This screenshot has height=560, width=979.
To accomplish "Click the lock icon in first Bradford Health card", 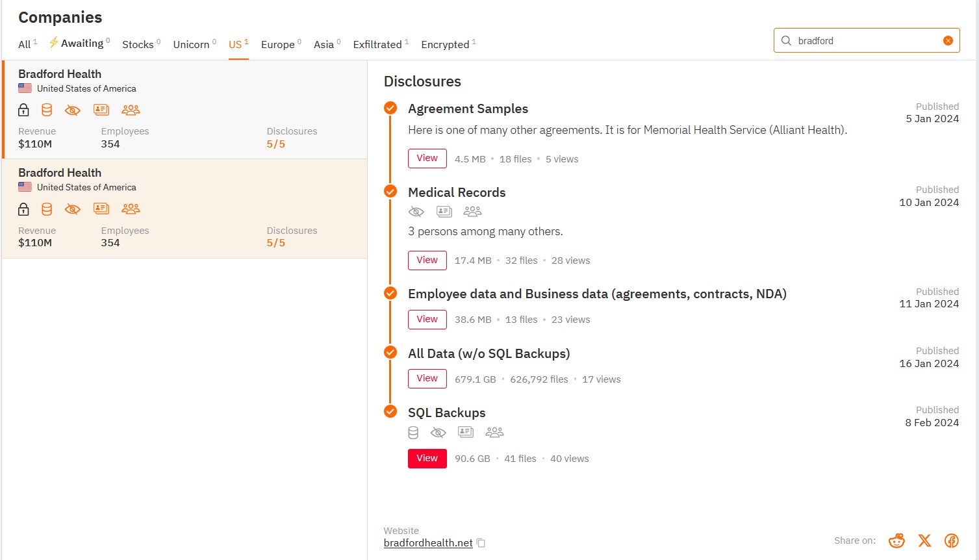I will [x=23, y=110].
